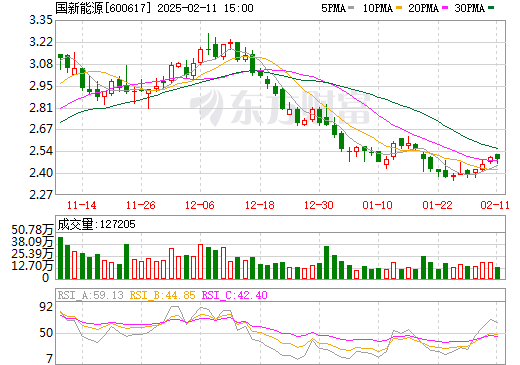Click the 东方财富 watermark logo
This screenshot has width=520, height=365.
pyautogui.click(x=281, y=107)
